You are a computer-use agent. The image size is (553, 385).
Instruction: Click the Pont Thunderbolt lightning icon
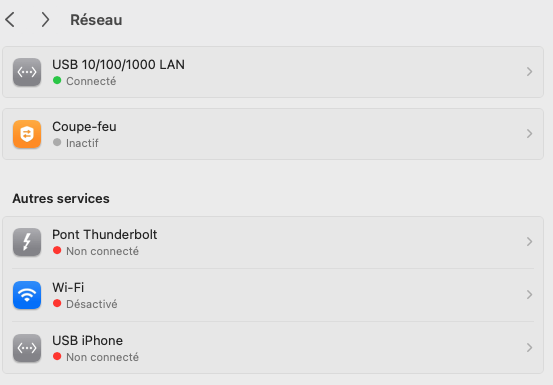[x=27, y=242]
